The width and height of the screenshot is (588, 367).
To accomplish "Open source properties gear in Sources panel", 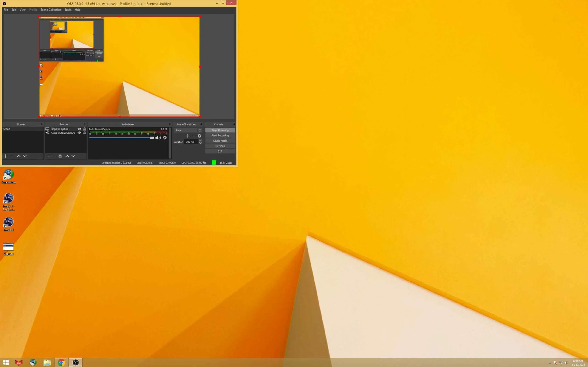I will (60, 156).
